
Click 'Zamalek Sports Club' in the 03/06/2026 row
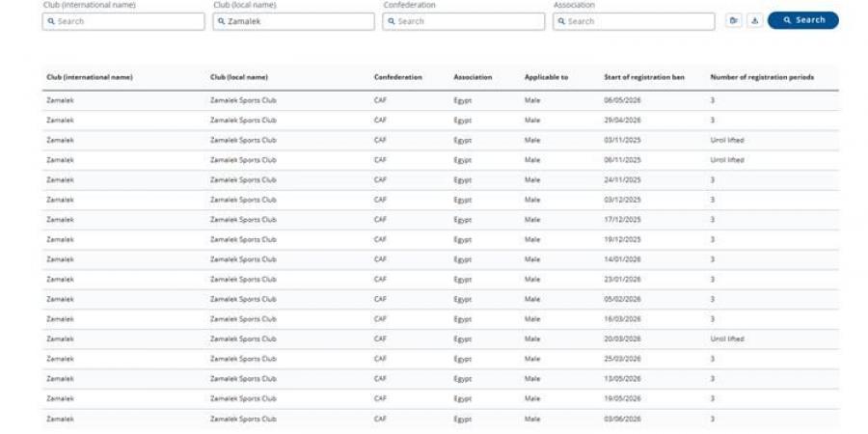click(243, 420)
